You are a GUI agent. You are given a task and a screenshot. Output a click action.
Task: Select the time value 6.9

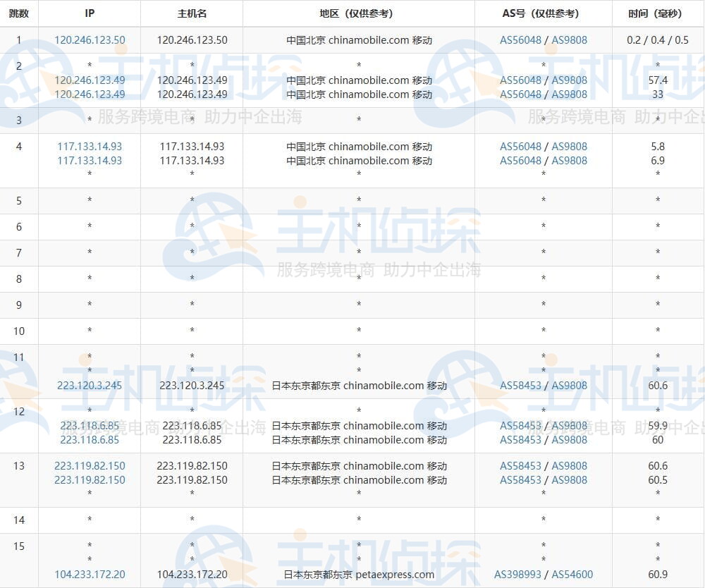pos(658,161)
